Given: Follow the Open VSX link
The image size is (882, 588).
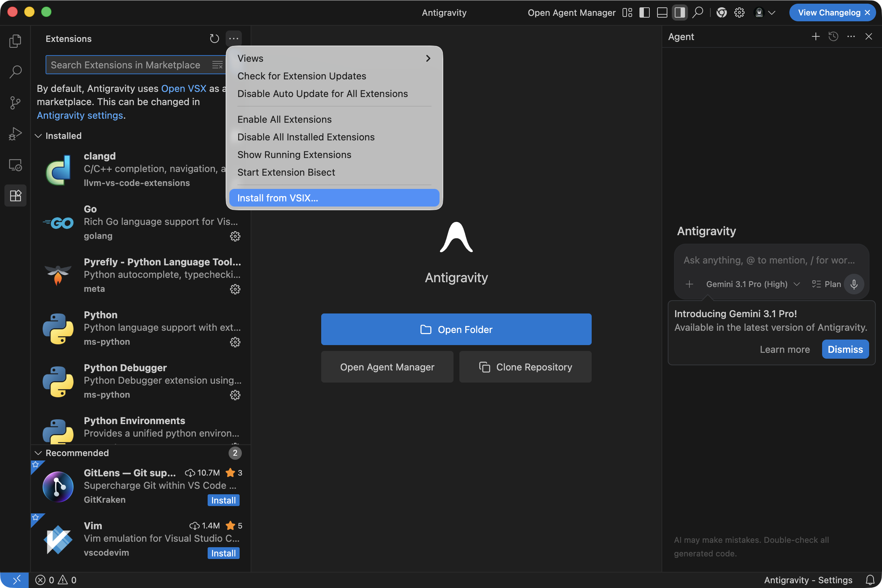Looking at the screenshot, I should tap(184, 89).
